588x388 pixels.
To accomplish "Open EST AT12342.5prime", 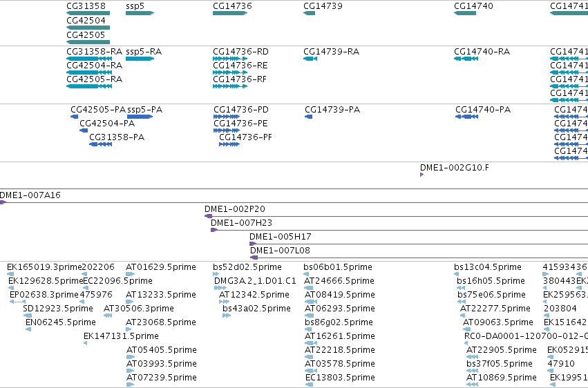I will (254, 295).
